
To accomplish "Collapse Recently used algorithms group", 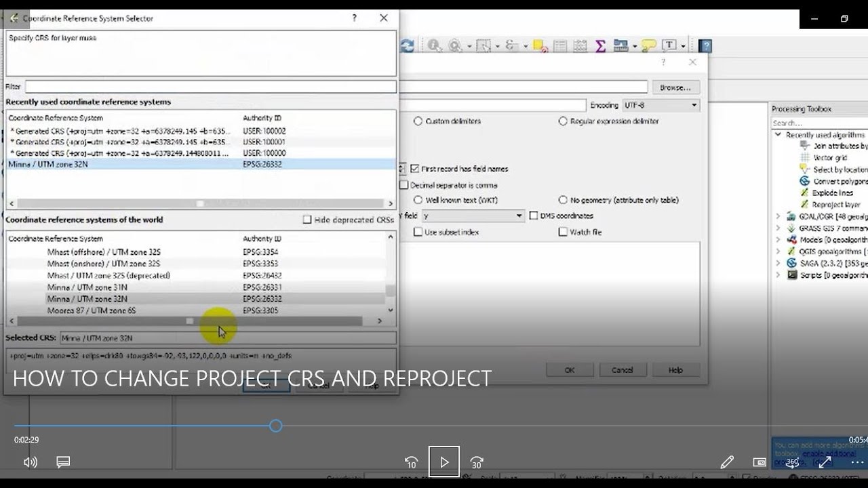I will (x=778, y=135).
